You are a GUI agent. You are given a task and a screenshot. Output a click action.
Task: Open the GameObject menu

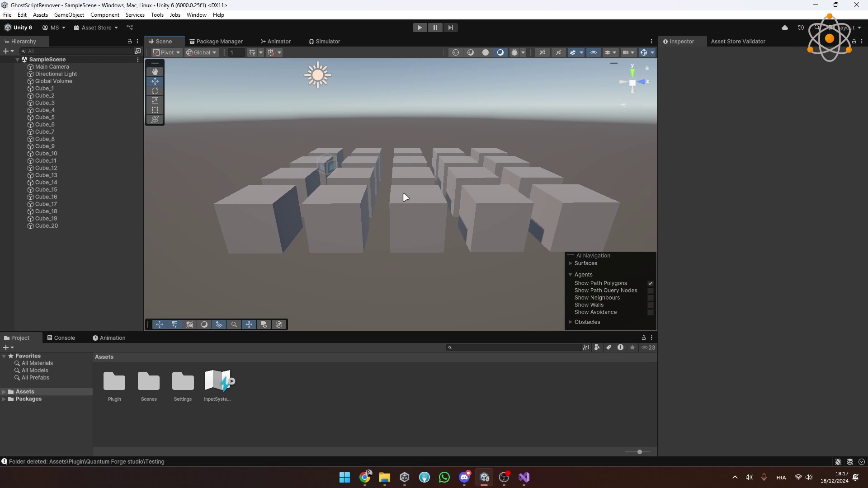69,15
